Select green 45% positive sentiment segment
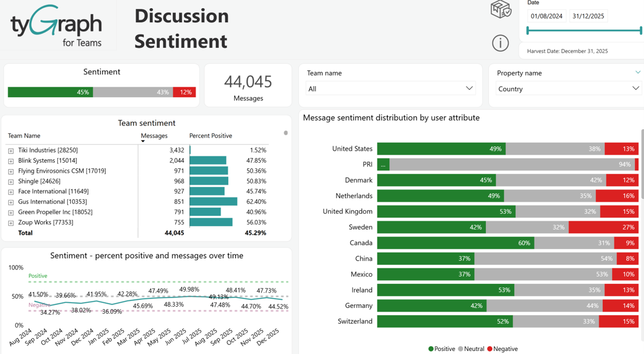The height and width of the screenshot is (354, 644). coord(50,92)
